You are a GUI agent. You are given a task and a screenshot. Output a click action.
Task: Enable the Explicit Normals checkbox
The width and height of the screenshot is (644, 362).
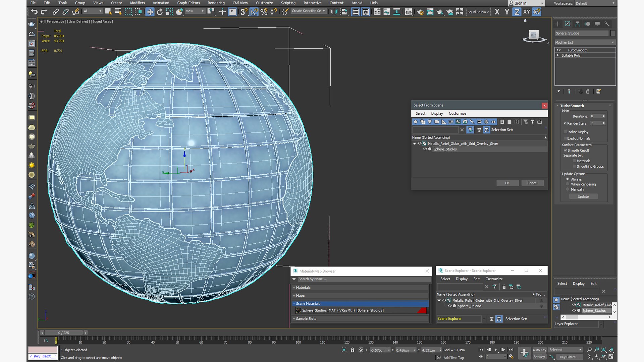[x=565, y=138]
